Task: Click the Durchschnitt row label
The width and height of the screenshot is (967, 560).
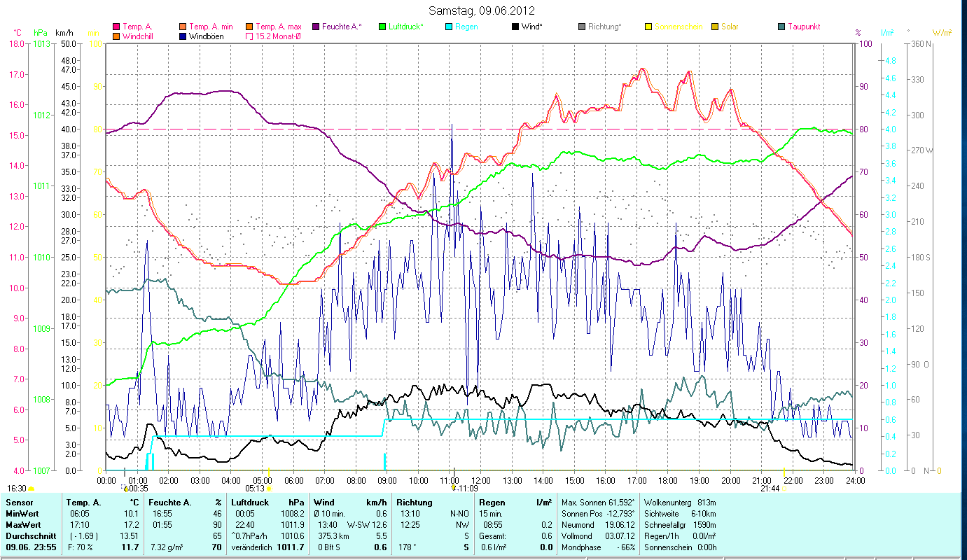Action: tap(29, 536)
